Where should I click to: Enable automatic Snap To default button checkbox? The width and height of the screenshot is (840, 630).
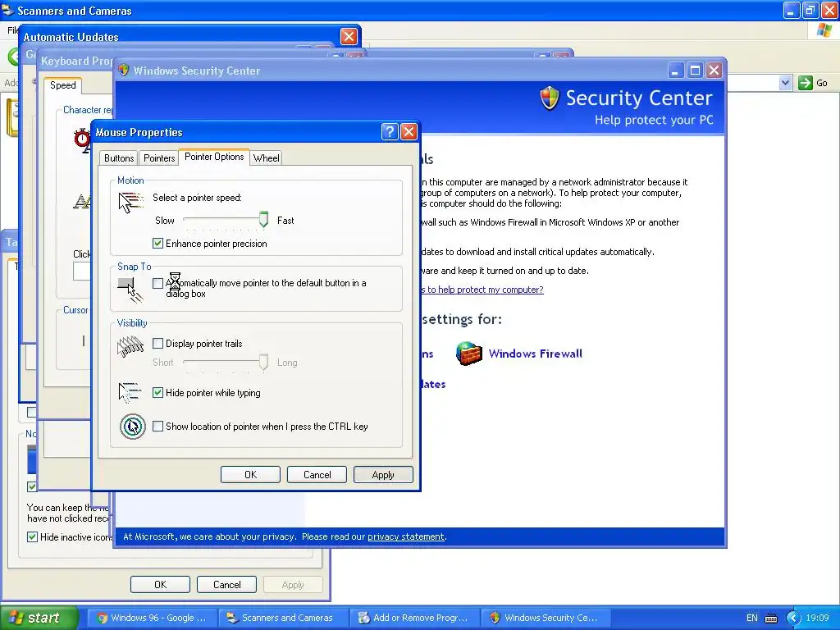click(x=157, y=283)
